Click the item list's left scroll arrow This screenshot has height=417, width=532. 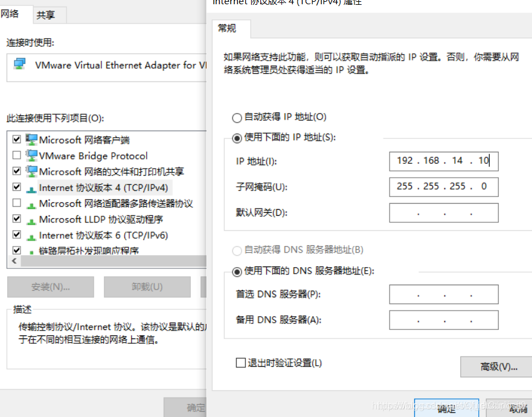(x=14, y=261)
